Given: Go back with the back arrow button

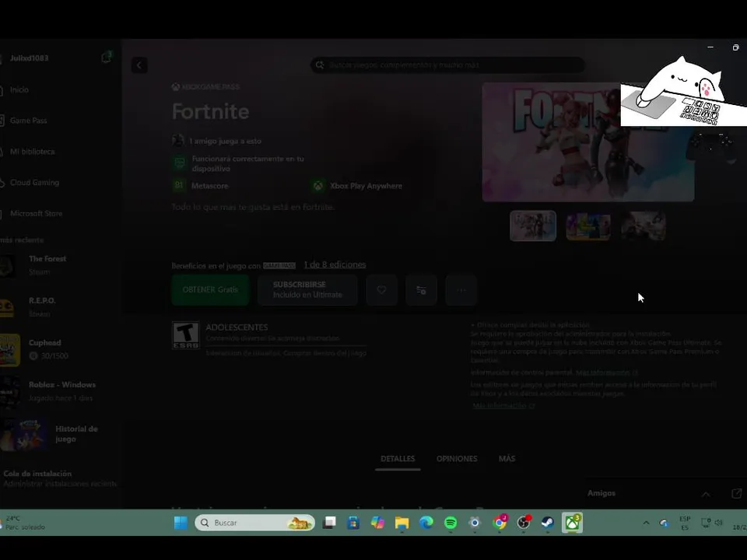Looking at the screenshot, I should [x=139, y=65].
